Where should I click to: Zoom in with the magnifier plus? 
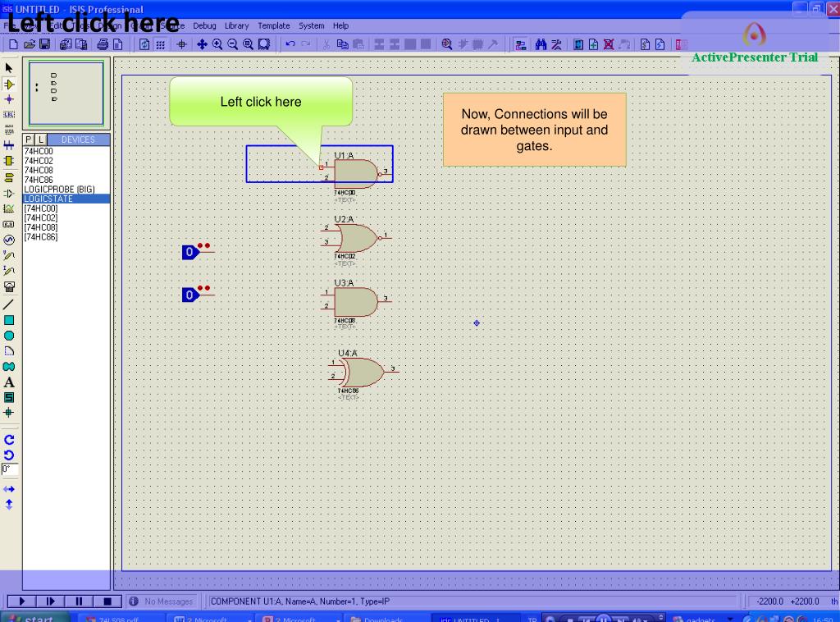[217, 44]
